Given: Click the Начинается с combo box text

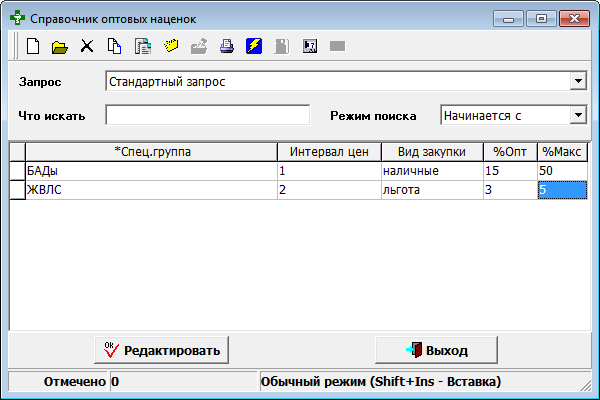Looking at the screenshot, I should 483,116.
